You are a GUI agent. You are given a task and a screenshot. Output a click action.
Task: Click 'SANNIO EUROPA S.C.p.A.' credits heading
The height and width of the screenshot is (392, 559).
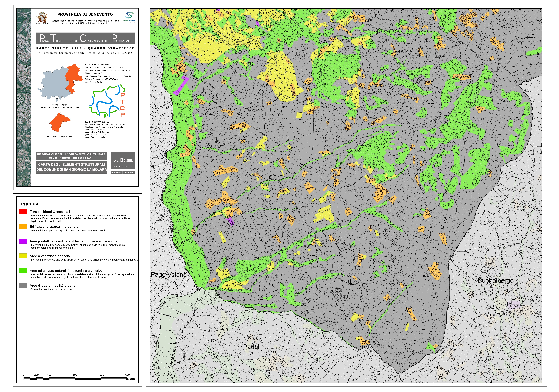97,122
